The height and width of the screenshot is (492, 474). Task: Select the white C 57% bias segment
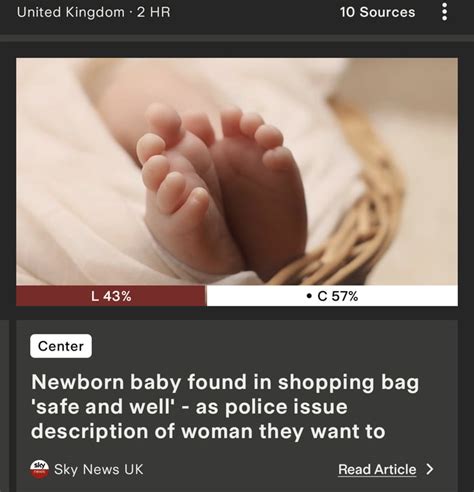click(x=332, y=296)
